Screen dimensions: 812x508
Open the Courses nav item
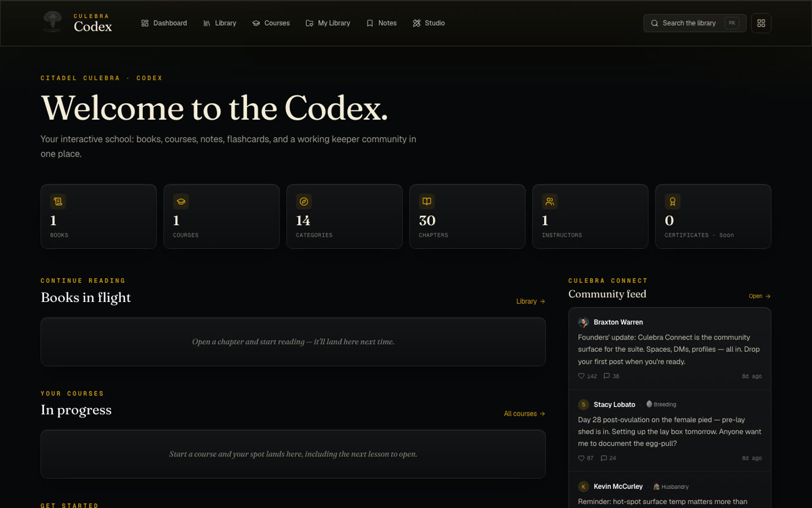271,23
